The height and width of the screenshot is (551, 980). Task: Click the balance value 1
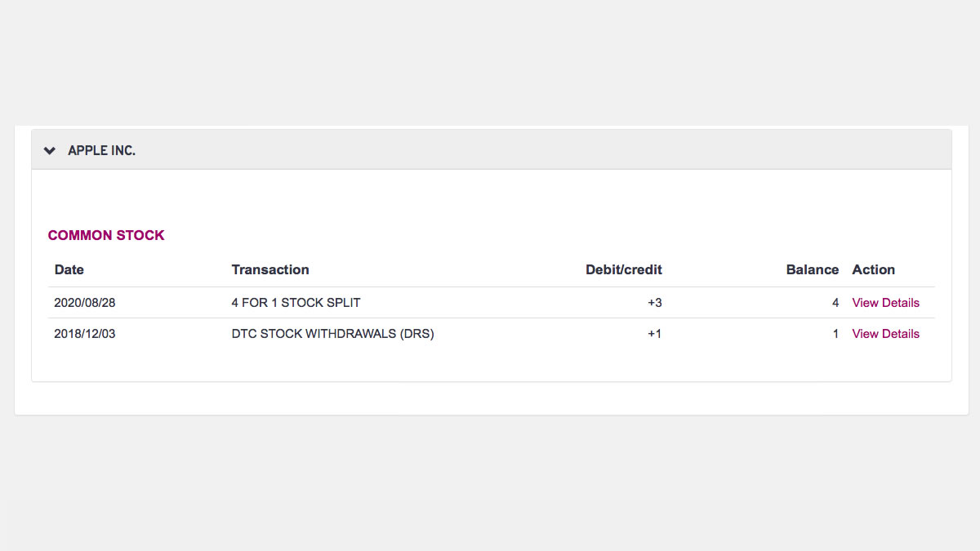(835, 334)
